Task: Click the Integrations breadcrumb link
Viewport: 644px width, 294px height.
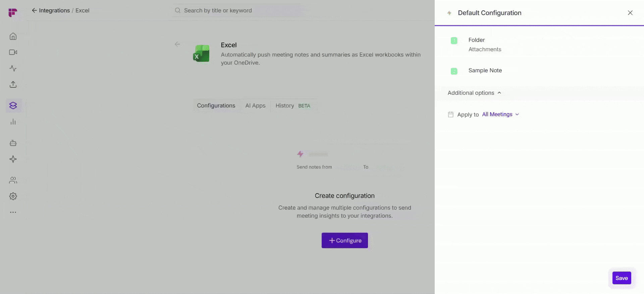Action: (54, 10)
